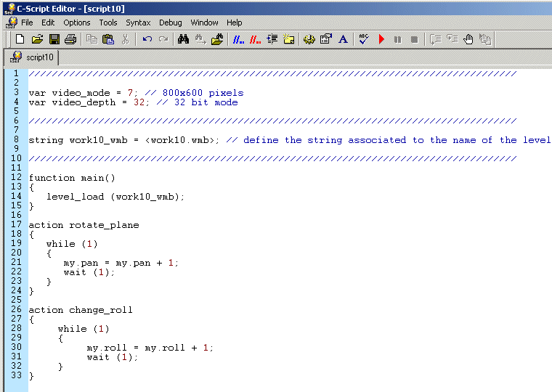This screenshot has height=392, width=552.
Task: Click the indent lines icon
Action: coord(272,39)
